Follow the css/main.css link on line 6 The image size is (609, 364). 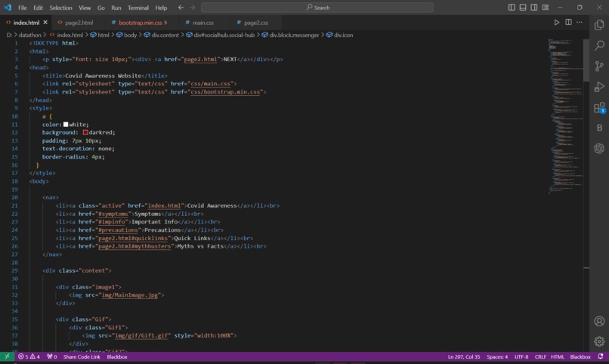click(x=212, y=84)
